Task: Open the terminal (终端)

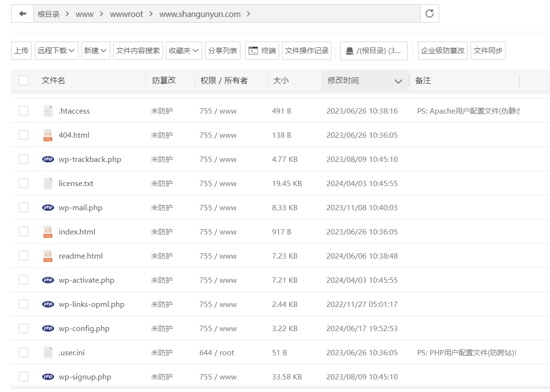Action: (262, 50)
